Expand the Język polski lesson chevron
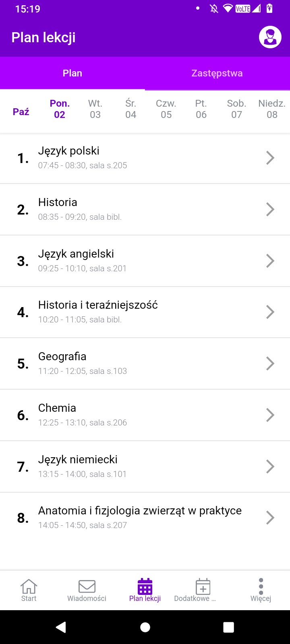The height and width of the screenshot is (644, 290). [270, 158]
